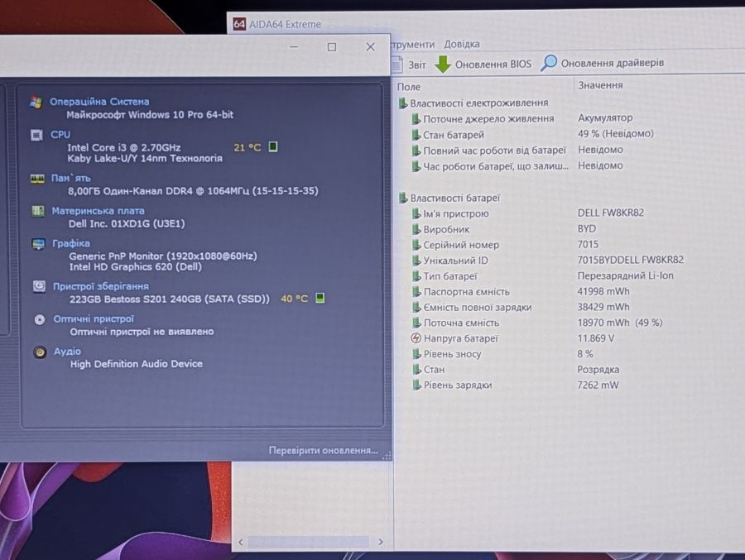Click the horizontal scrollbar thumb in AIDA64
This screenshot has width=745, height=560.
pyautogui.click(x=308, y=542)
